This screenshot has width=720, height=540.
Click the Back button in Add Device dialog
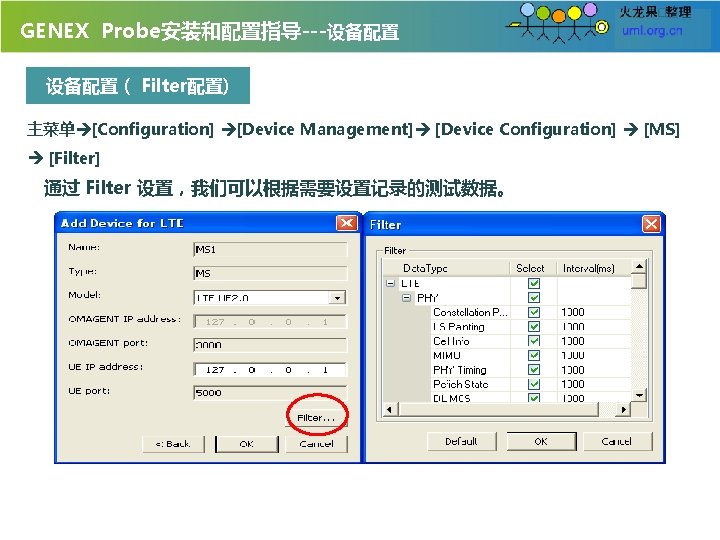(173, 444)
